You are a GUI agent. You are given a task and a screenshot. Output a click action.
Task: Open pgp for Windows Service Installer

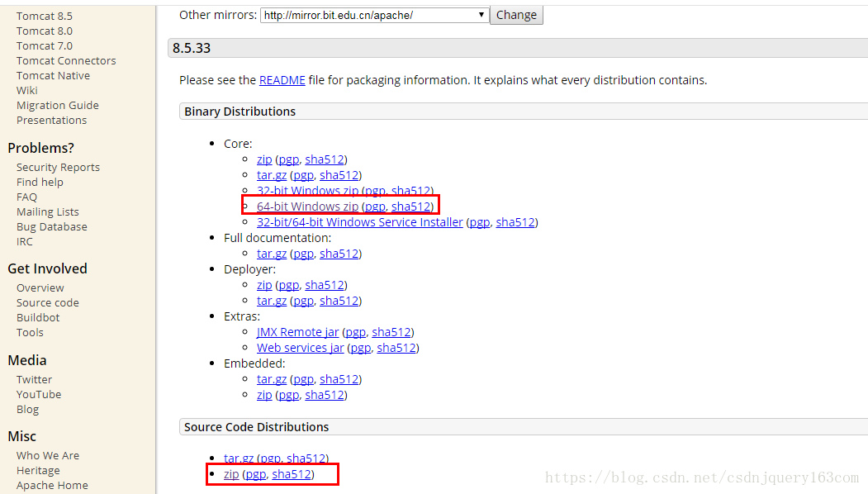(x=479, y=222)
